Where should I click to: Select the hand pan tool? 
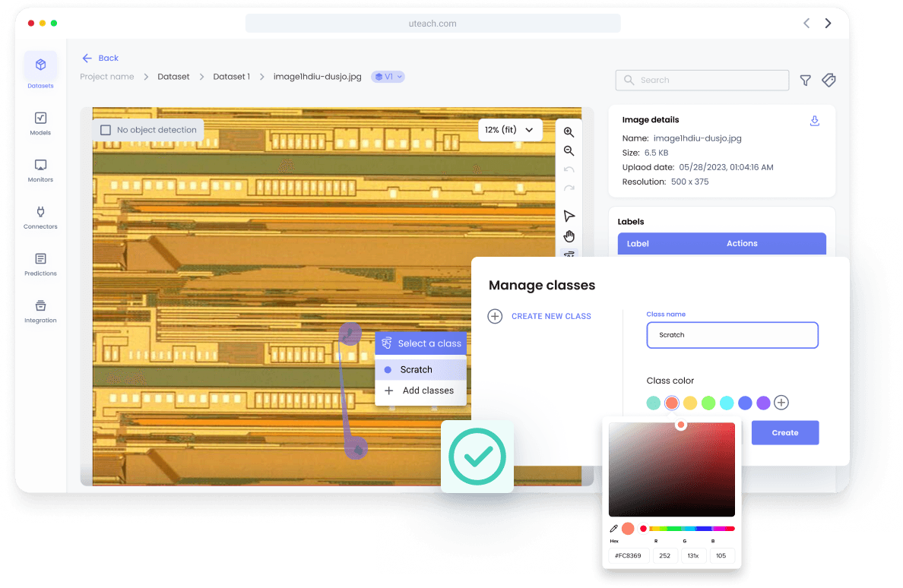(x=569, y=236)
